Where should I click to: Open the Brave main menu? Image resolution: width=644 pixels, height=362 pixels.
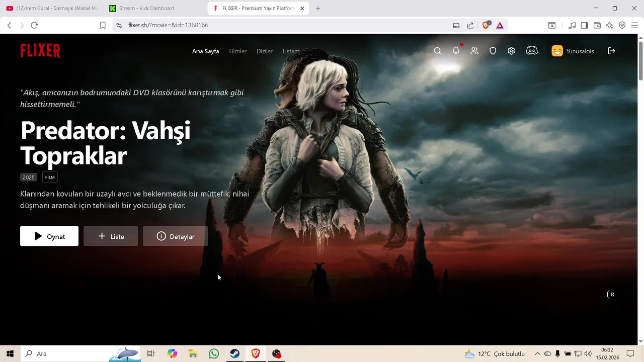pos(635,25)
